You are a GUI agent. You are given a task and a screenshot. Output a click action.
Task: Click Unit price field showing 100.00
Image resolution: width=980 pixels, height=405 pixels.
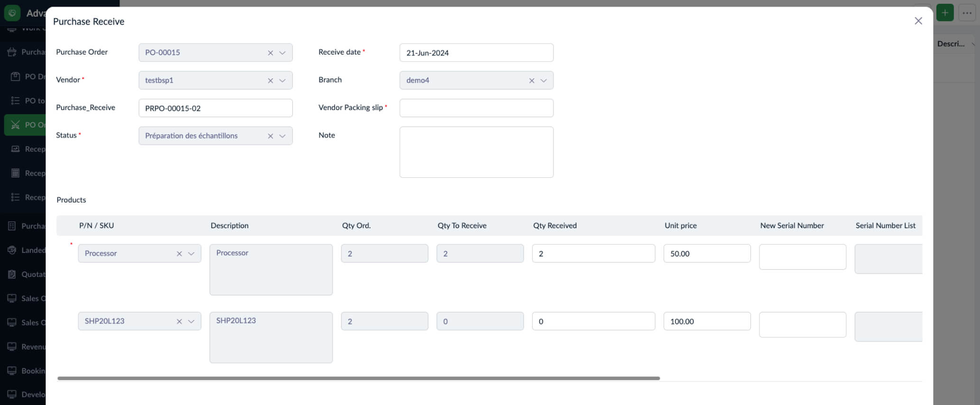point(706,322)
